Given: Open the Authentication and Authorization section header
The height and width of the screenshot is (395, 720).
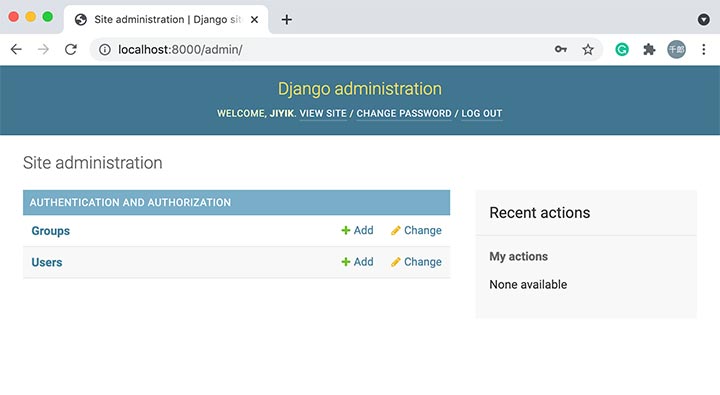Looking at the screenshot, I should tap(130, 203).
